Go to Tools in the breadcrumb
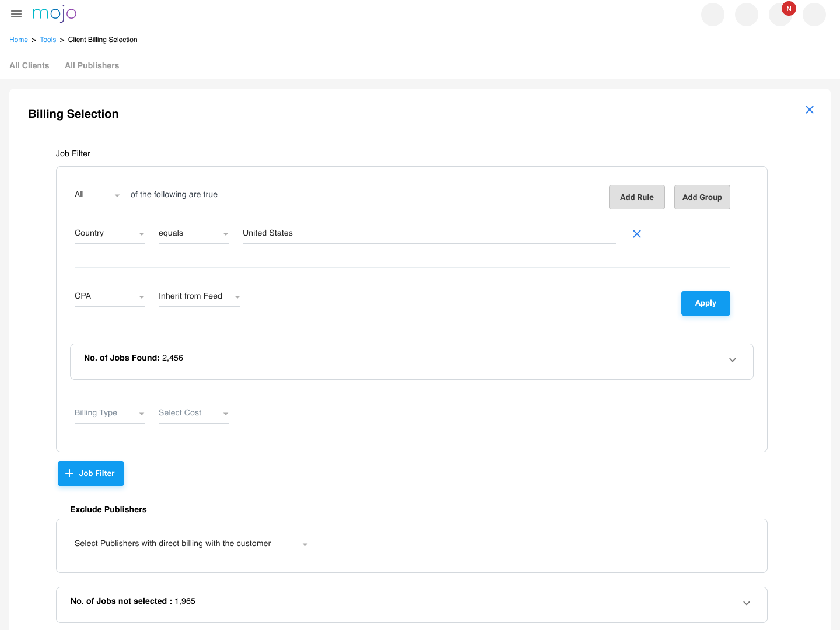The width and height of the screenshot is (840, 630). tap(48, 40)
